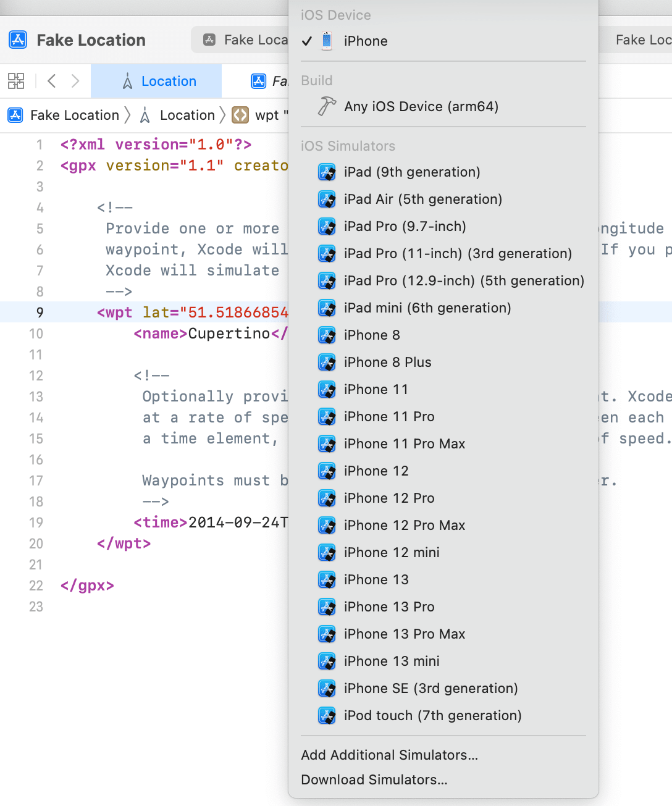Select iPhone 12 Pro Max simulator

(443, 525)
